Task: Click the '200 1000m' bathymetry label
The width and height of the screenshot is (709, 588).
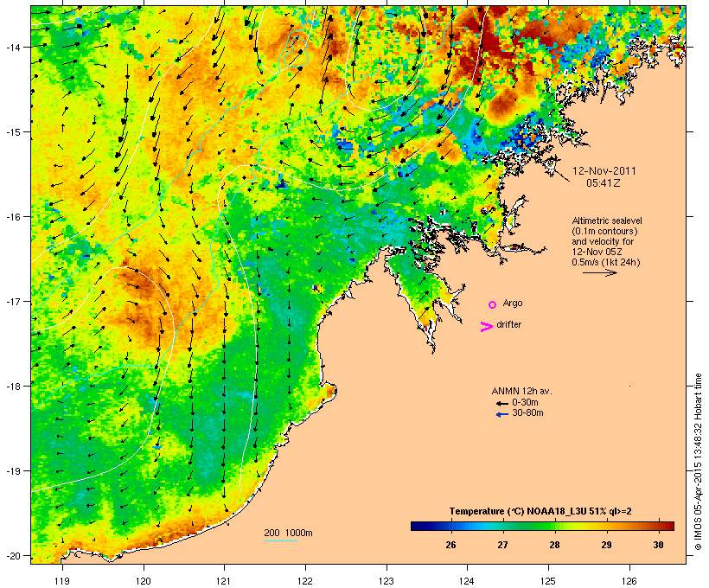Action: click(288, 533)
